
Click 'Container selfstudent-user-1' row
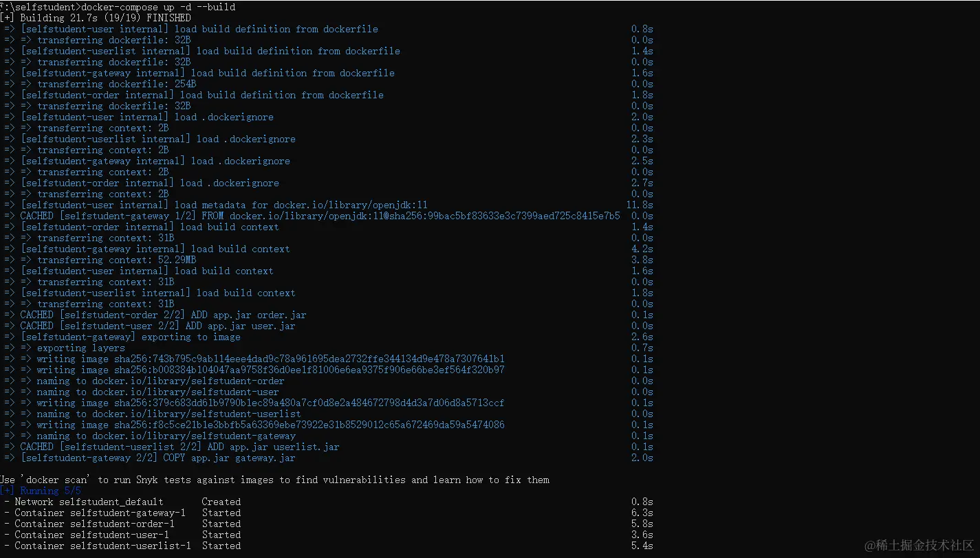pos(329,535)
